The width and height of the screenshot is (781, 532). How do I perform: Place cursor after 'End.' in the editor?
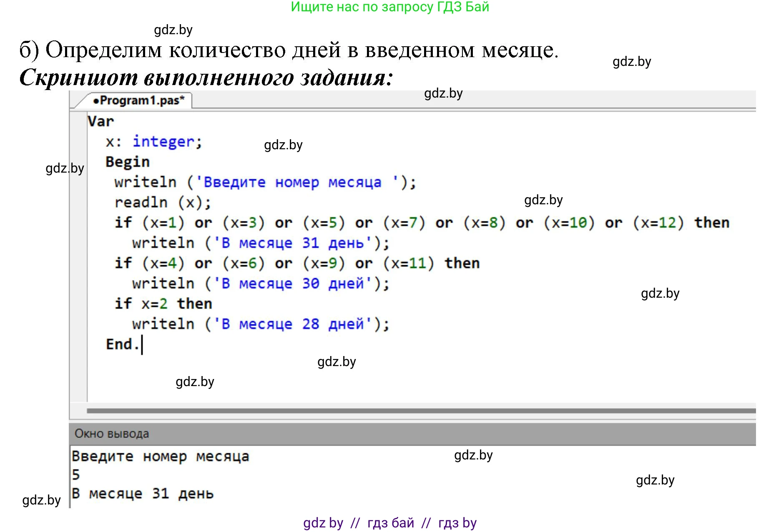pyautogui.click(x=141, y=344)
